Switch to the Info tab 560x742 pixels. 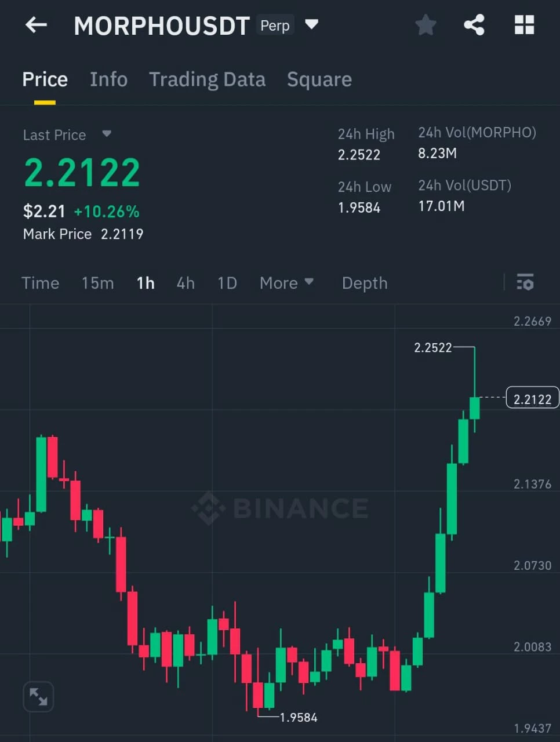pos(108,79)
